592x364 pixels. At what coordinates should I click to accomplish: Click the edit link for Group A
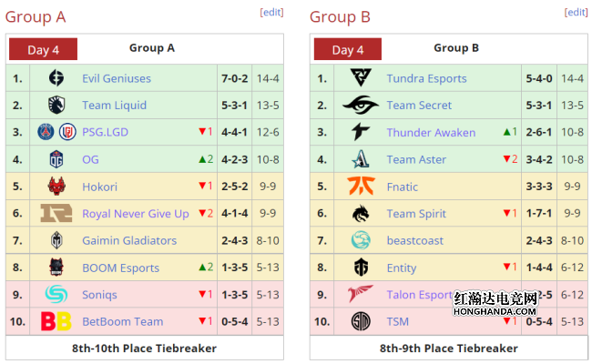point(271,13)
